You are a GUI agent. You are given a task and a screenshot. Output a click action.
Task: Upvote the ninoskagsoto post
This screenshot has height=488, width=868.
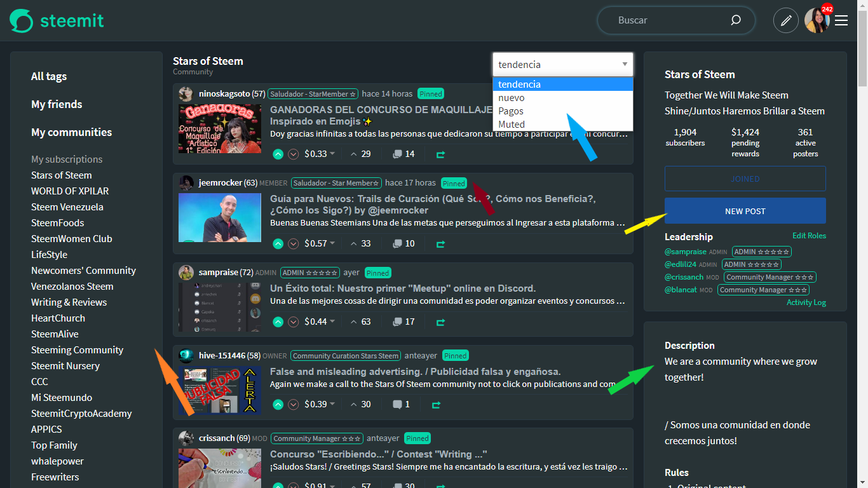[278, 154]
